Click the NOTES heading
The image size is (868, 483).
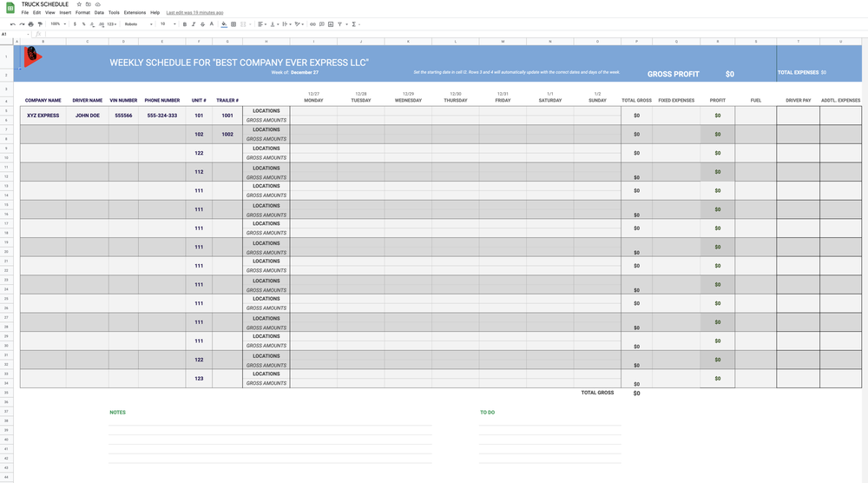tap(117, 413)
